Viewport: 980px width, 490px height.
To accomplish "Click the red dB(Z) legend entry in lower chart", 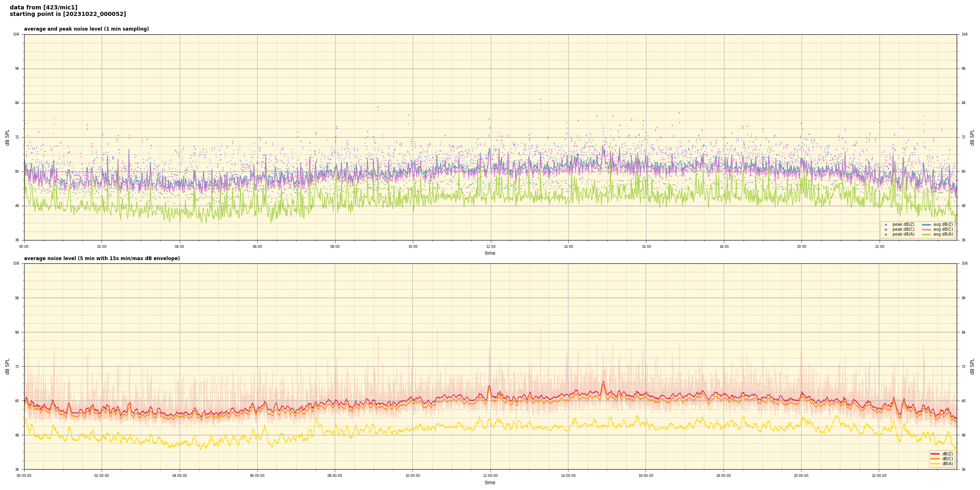I will tap(947, 454).
